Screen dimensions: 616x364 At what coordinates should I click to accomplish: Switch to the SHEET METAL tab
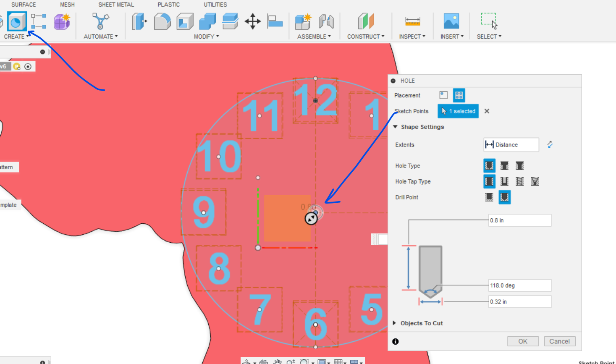(116, 5)
